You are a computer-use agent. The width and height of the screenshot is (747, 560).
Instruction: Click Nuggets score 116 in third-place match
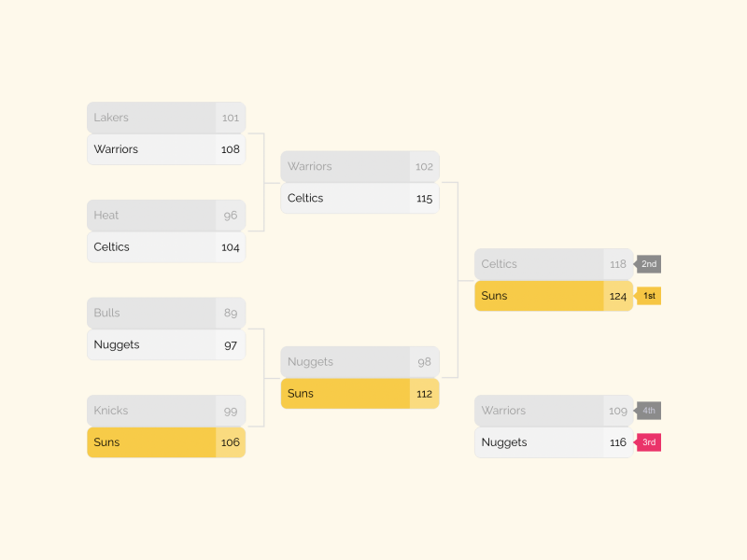click(x=618, y=442)
